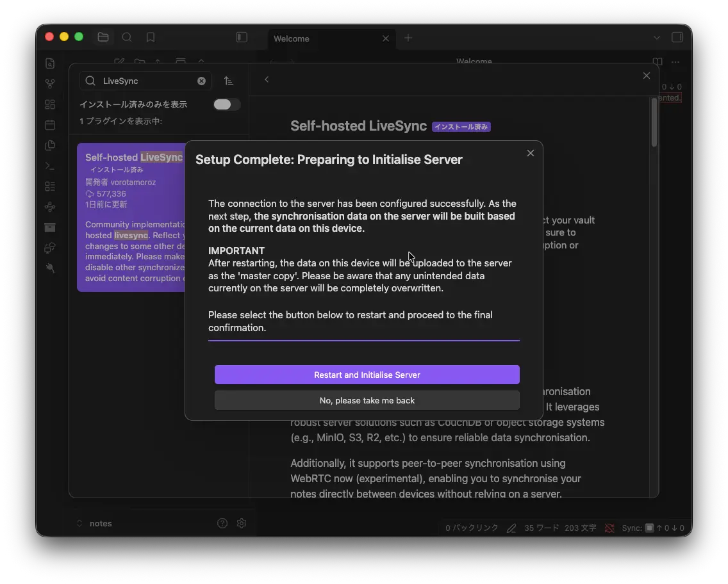Toggle the right sidebar
This screenshot has height=584, width=728.
point(677,37)
